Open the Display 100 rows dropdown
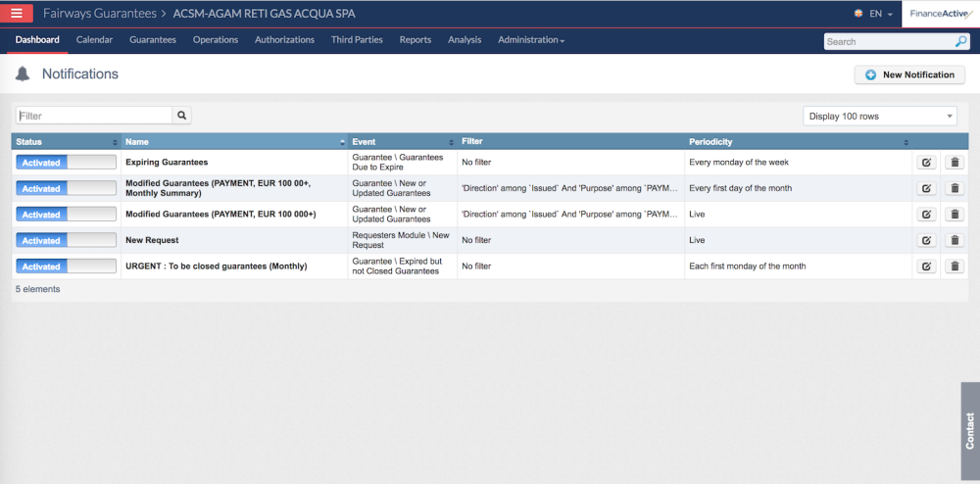The width and height of the screenshot is (980, 484). coord(880,117)
